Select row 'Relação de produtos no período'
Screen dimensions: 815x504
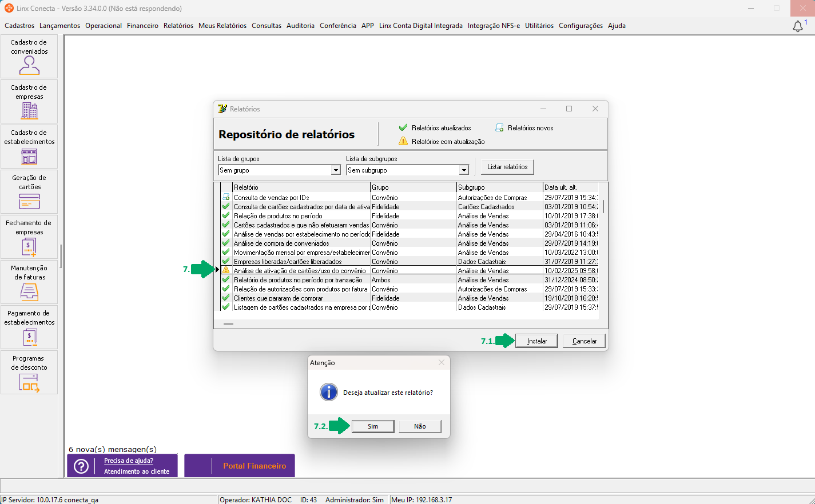[410, 215]
